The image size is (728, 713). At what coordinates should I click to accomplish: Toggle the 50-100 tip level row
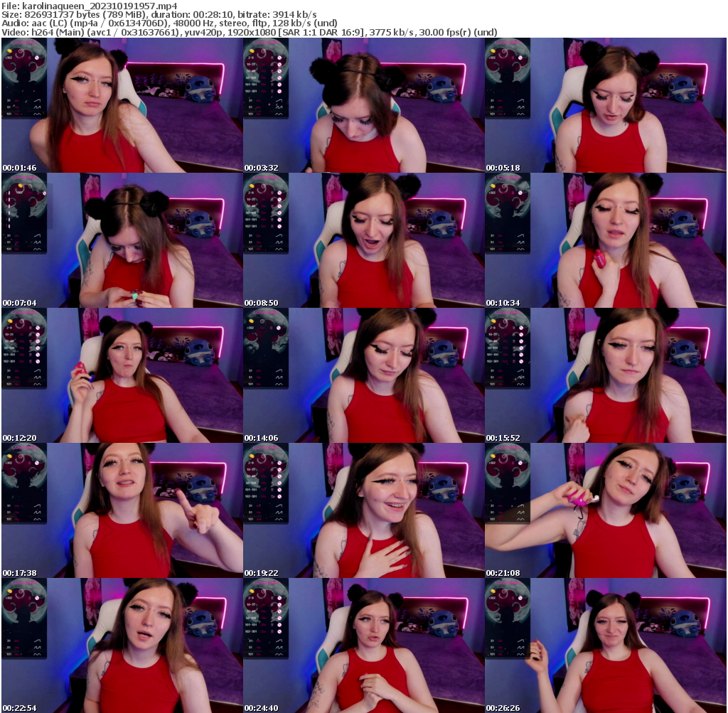(x=252, y=213)
